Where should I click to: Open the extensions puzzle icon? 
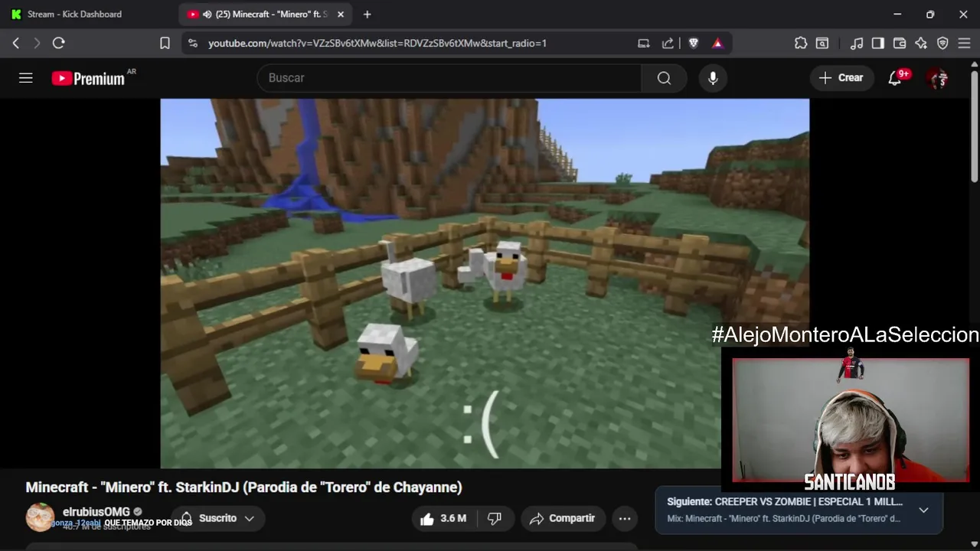(x=801, y=44)
